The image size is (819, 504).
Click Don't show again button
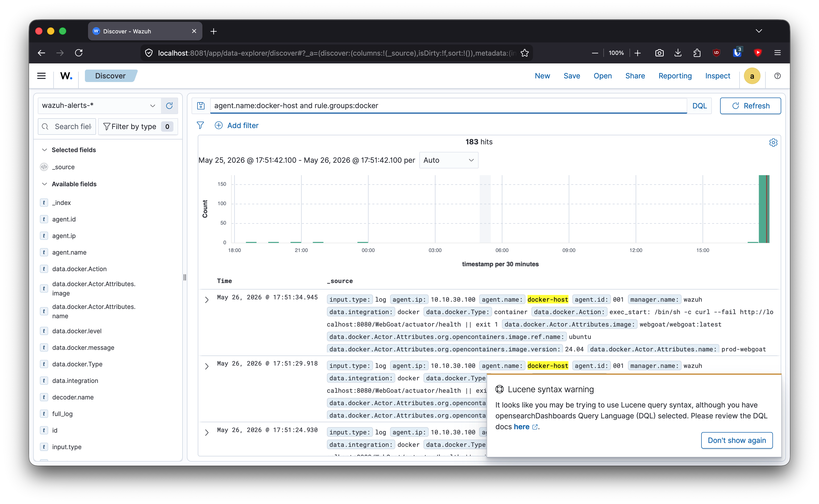(x=737, y=440)
